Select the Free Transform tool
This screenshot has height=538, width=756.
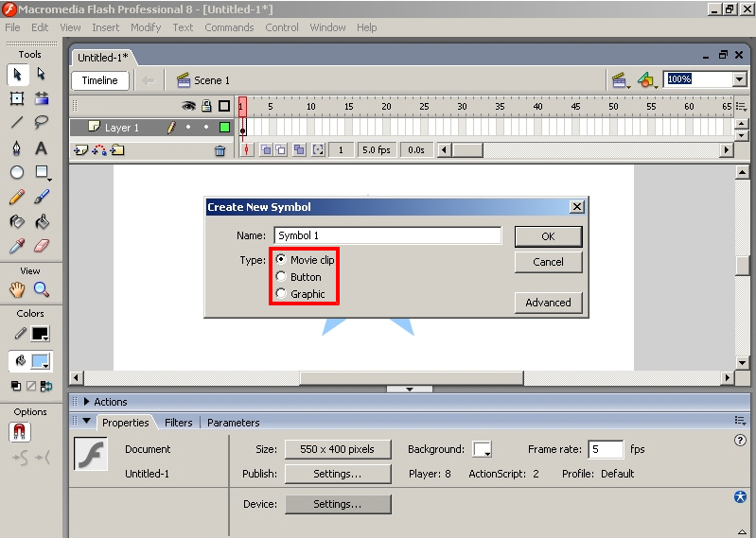point(17,98)
